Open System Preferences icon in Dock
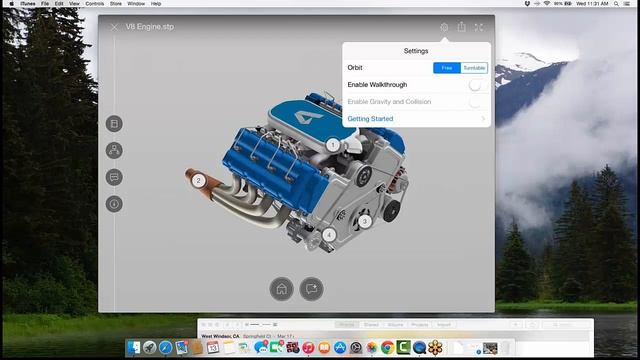Image resolution: width=640 pixels, height=360 pixels. pos(356,347)
